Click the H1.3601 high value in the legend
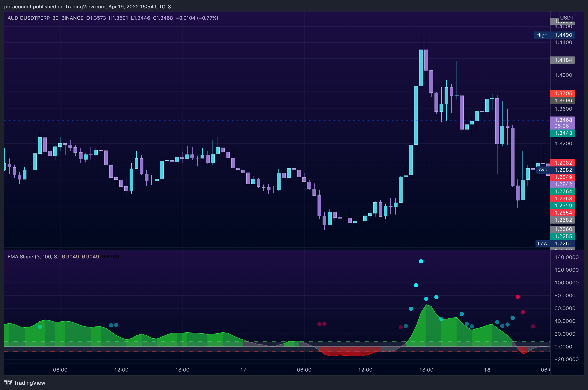The width and height of the screenshot is (588, 390). [x=118, y=18]
